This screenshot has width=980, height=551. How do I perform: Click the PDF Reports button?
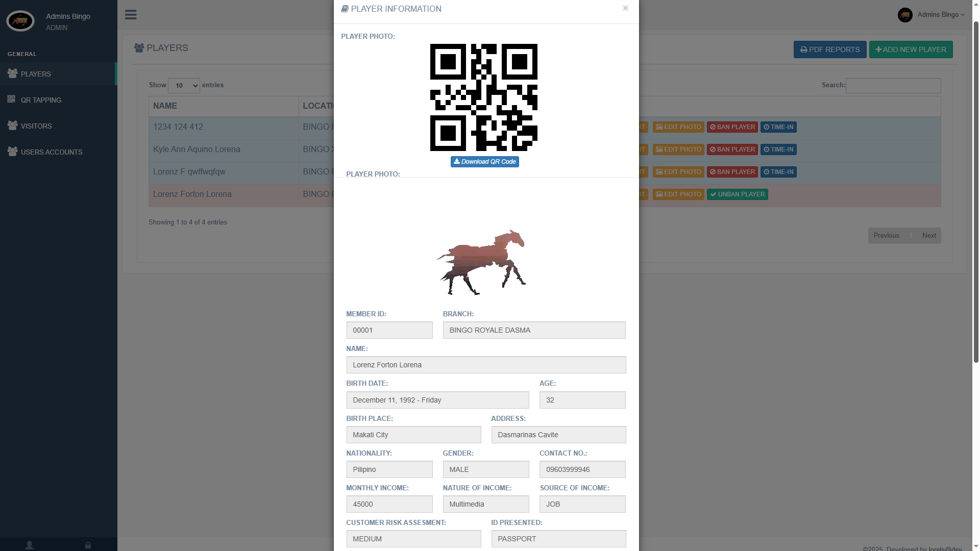point(829,49)
